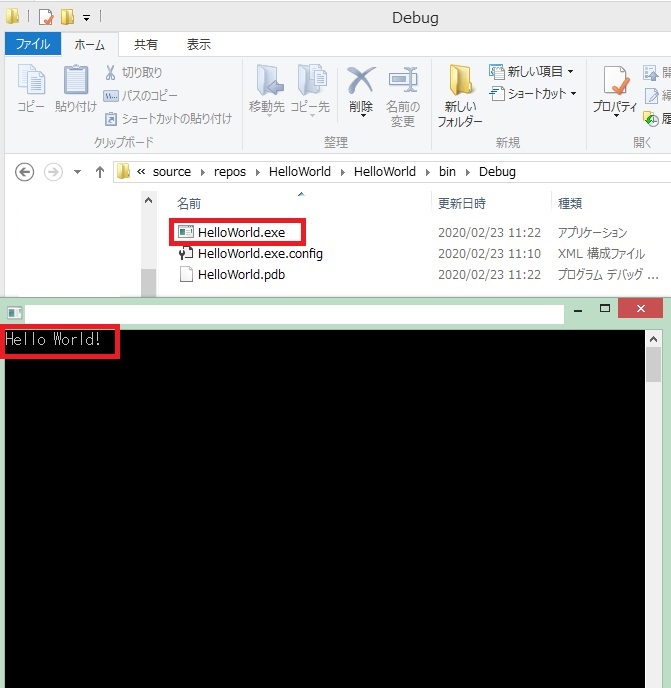Click the Up one level arrow
This screenshot has width=671, height=688.
pyautogui.click(x=100, y=172)
